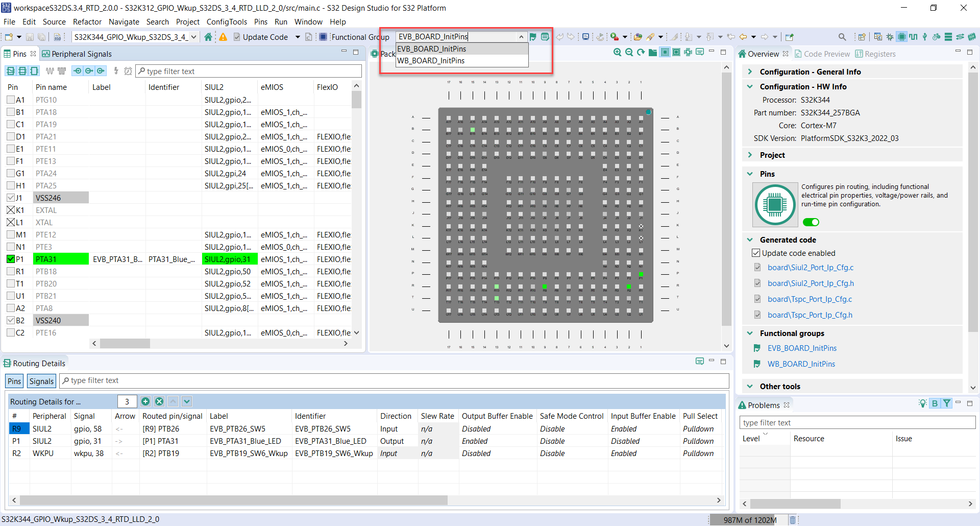Image resolution: width=980 pixels, height=526 pixels.
Task: Uncheck the P1 PTA31 pin checkbox
Action: coord(11,259)
